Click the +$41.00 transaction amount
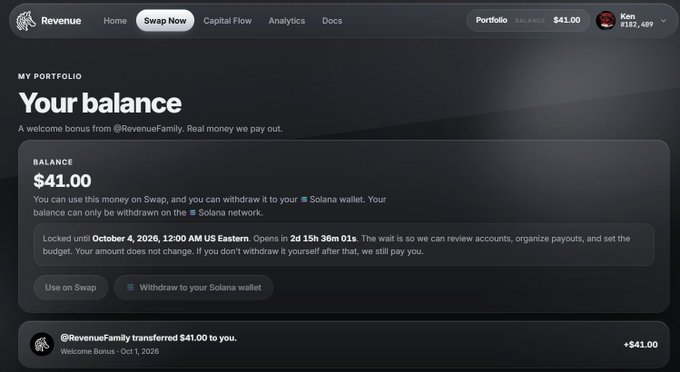Image resolution: width=680 pixels, height=372 pixels. coord(641,345)
